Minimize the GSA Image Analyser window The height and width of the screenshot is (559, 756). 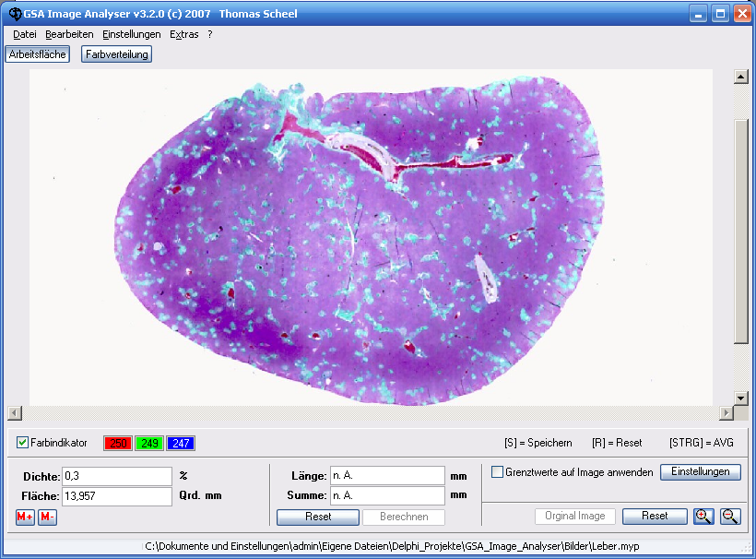(x=698, y=14)
